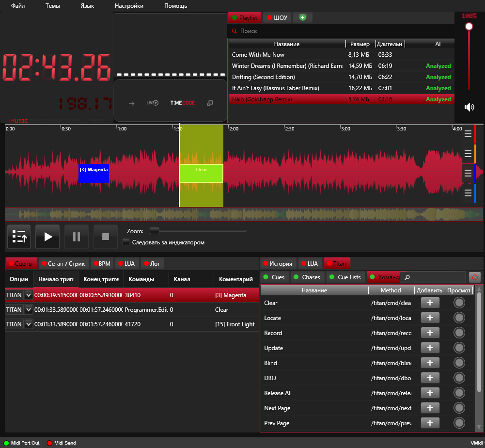The height and width of the screenshot is (448, 485).
Task: Click the Zoom slider handle
Action: click(155, 231)
